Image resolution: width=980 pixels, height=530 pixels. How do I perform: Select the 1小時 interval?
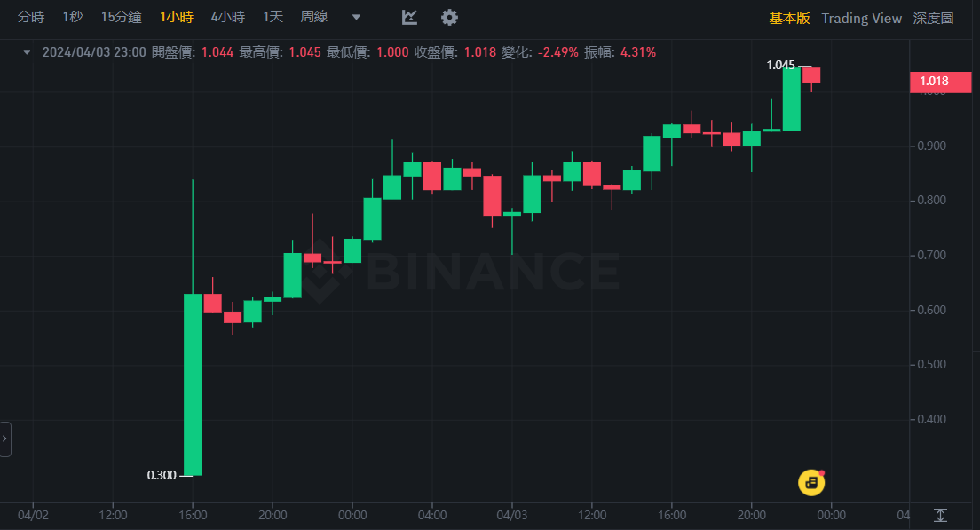tap(177, 18)
